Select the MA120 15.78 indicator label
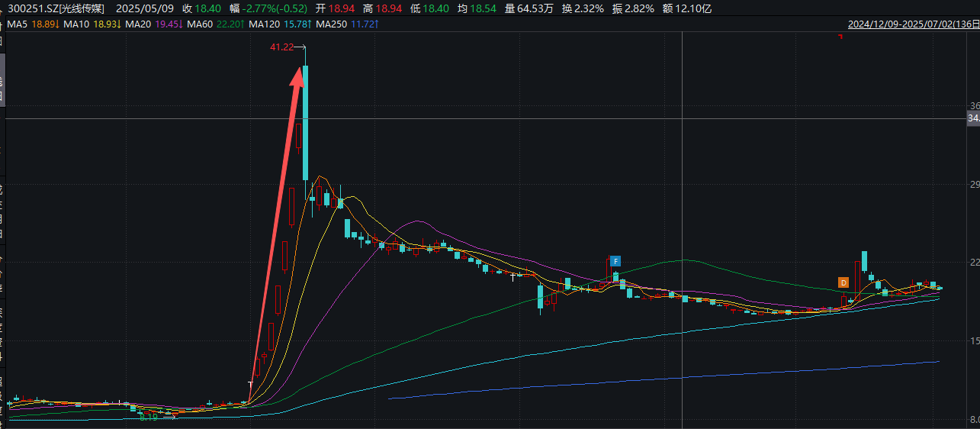Image resolution: width=980 pixels, height=429 pixels. [x=281, y=25]
